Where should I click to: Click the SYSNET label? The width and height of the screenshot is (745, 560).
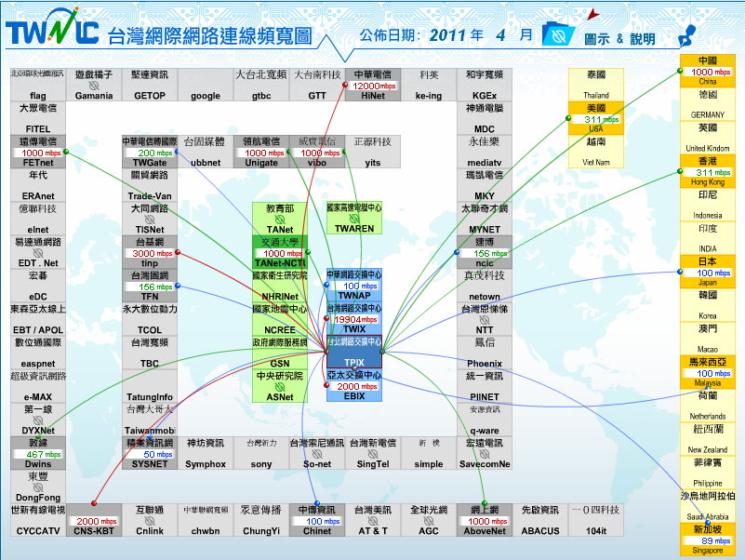pos(150,464)
